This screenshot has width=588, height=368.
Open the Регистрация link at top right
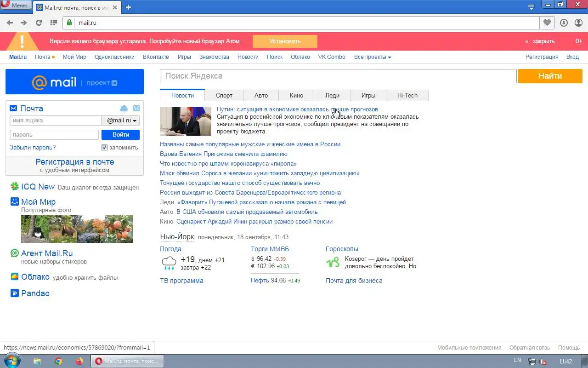coord(542,57)
